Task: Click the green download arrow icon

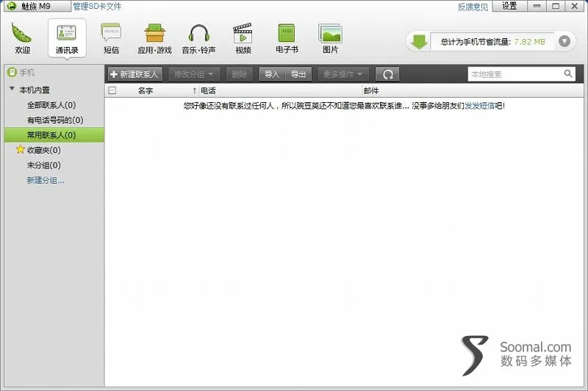Action: 419,42
